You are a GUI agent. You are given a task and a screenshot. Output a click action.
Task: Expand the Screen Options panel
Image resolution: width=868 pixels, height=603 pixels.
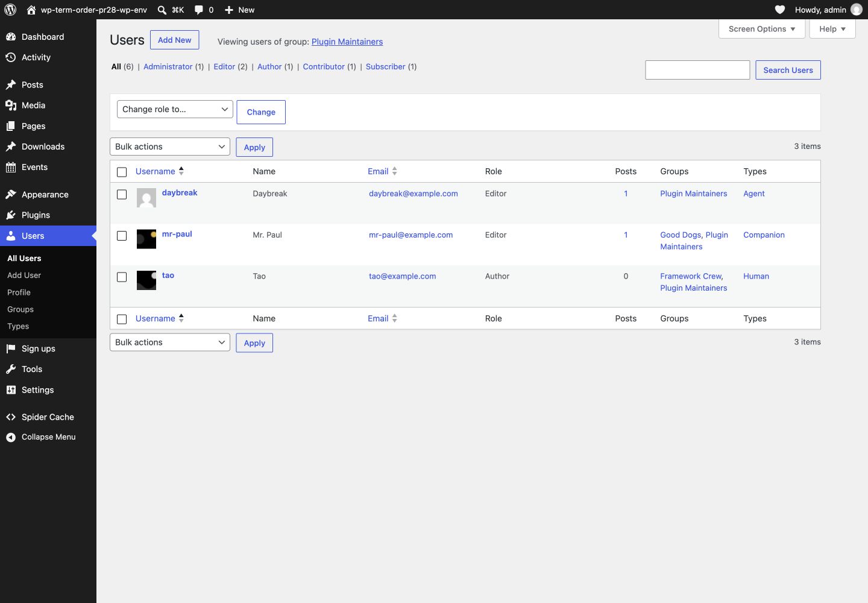(762, 29)
